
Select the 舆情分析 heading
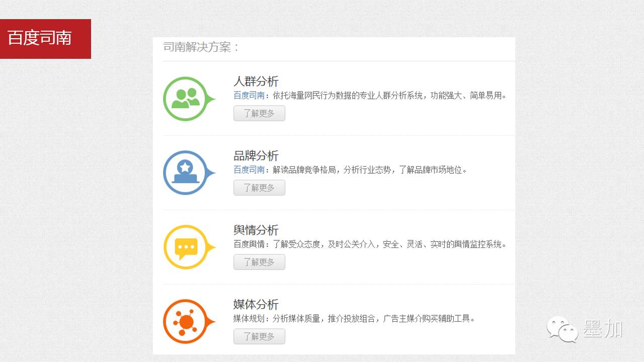click(x=256, y=230)
